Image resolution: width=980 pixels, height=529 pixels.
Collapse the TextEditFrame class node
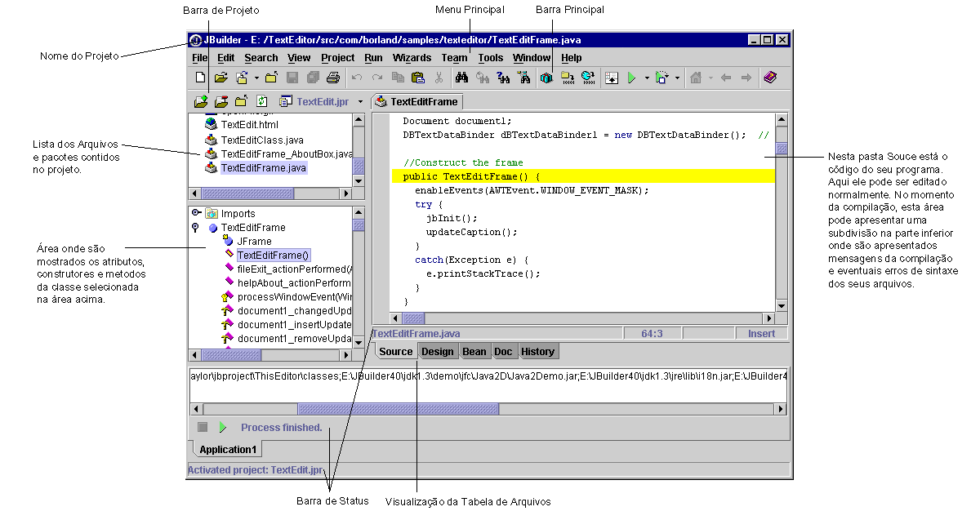[196, 228]
